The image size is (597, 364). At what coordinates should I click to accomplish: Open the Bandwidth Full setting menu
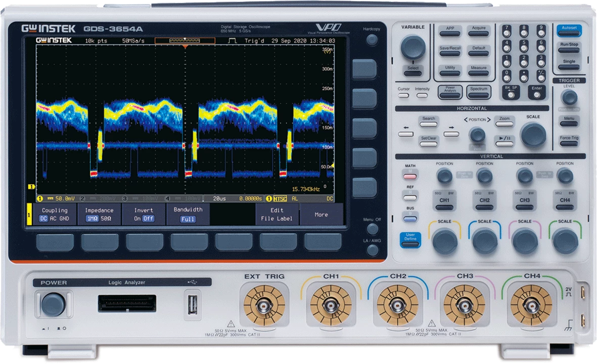(x=188, y=215)
